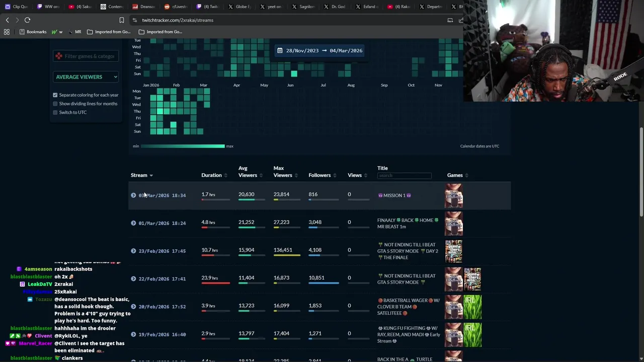Sort table by Avg Viewers column
Image resolution: width=644 pixels, height=362 pixels.
pos(250,171)
